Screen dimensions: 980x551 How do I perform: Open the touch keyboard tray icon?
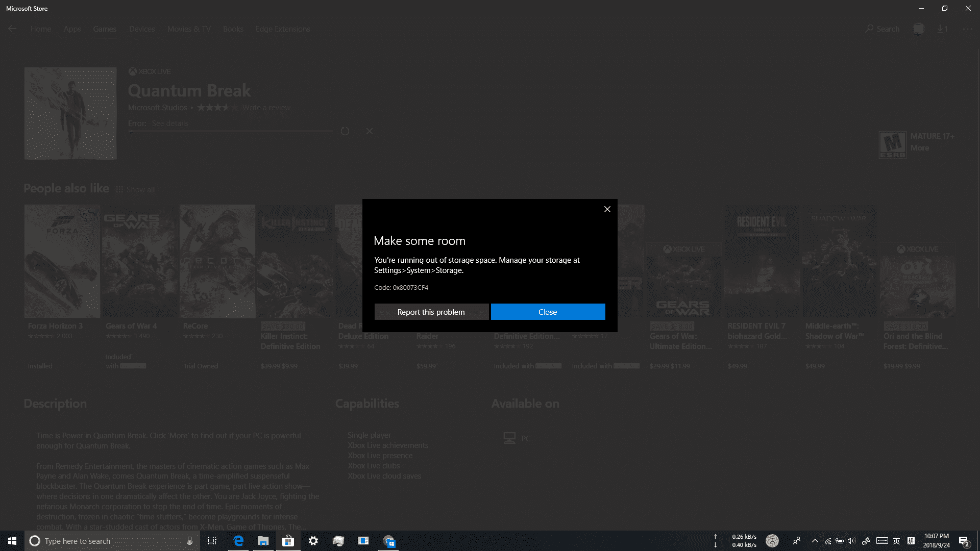click(x=882, y=541)
